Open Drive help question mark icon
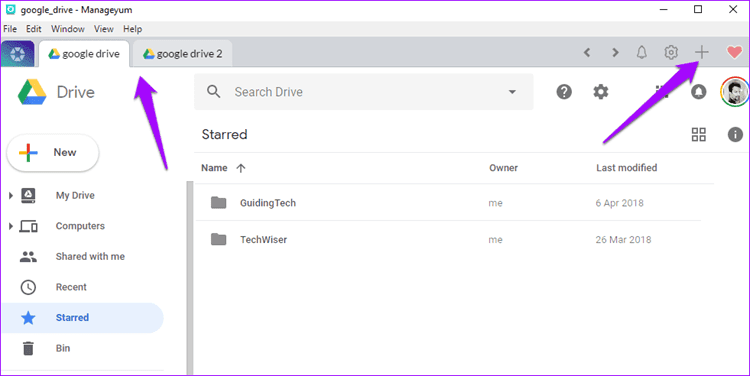The width and height of the screenshot is (750, 376). [x=564, y=91]
